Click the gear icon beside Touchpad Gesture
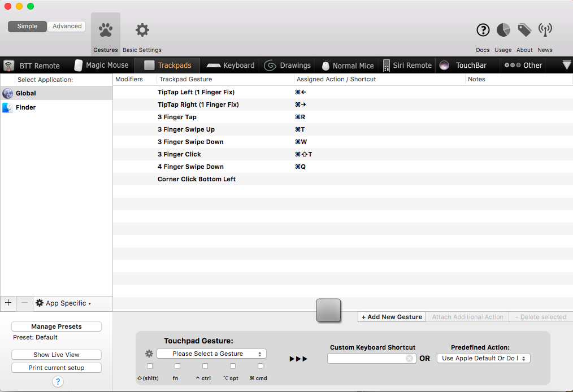The width and height of the screenshot is (573, 392). coord(149,354)
